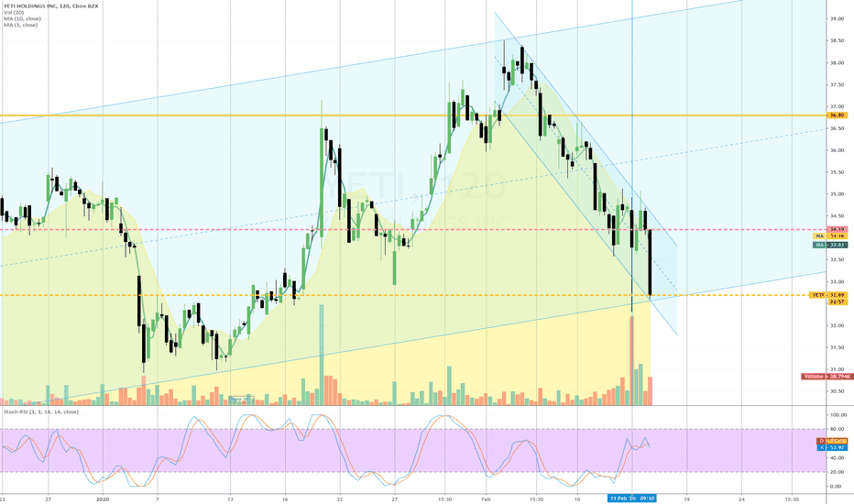This screenshot has height=504, width=854.
Task: Click the 22:57 bar countdown label
Action: pyautogui.click(x=838, y=301)
